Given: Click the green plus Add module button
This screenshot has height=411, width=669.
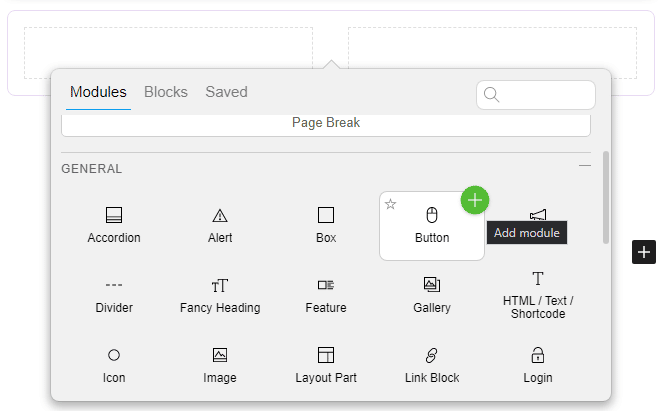Looking at the screenshot, I should pos(475,200).
